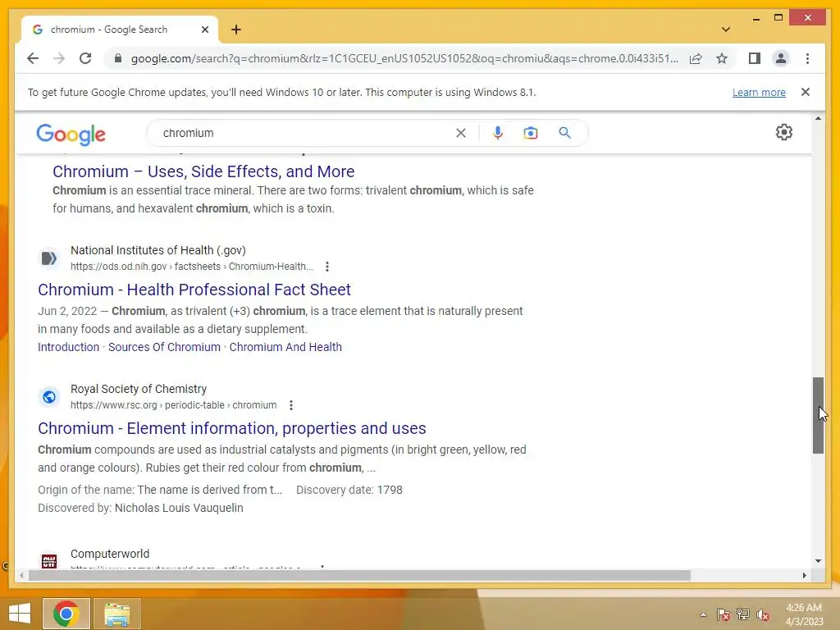The height and width of the screenshot is (630, 840).
Task: Select the chromium - Google Search tab
Action: [119, 30]
